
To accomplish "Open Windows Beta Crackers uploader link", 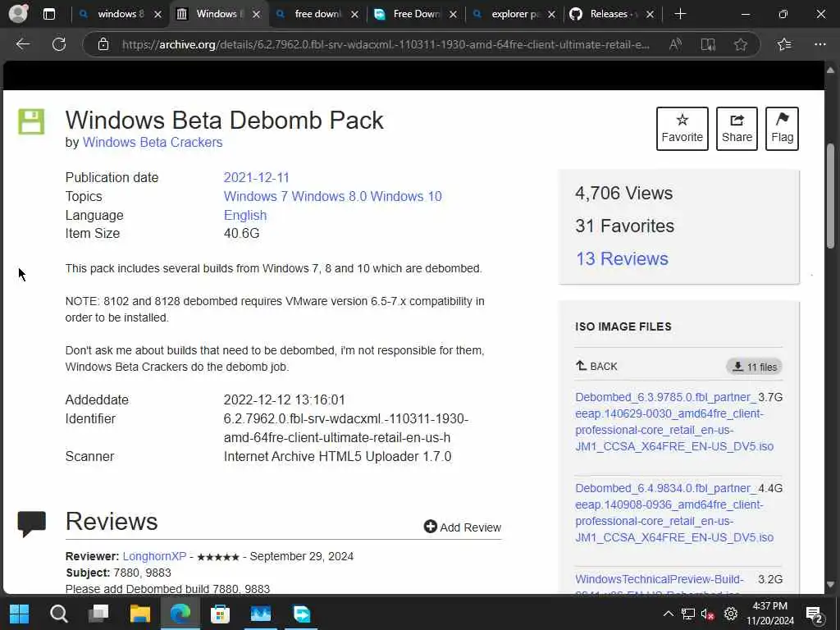I will click(152, 142).
